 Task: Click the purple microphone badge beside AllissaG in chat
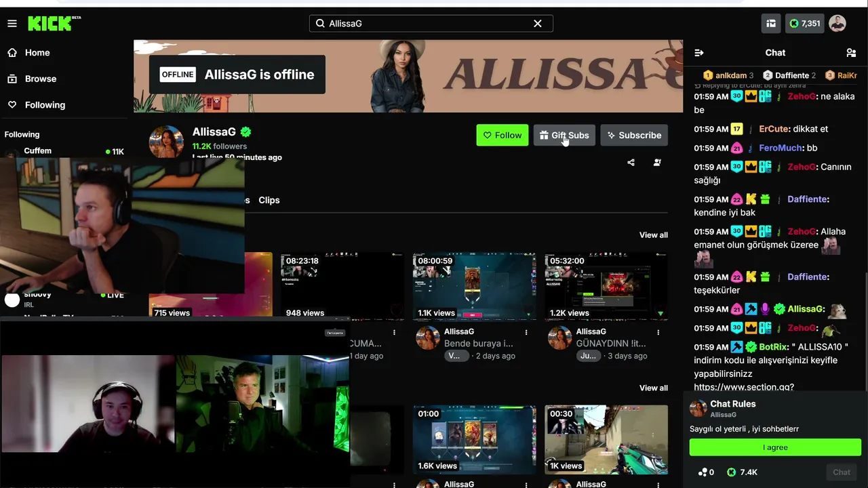pos(765,309)
